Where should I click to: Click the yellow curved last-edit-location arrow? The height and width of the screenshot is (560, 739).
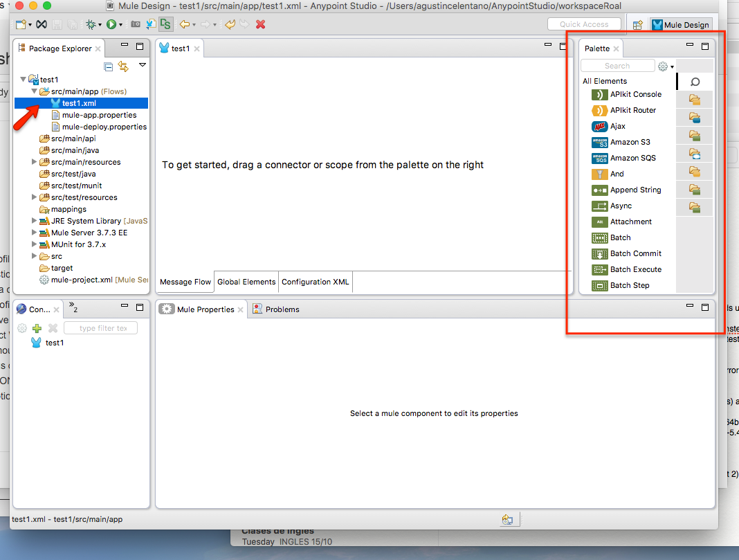230,24
